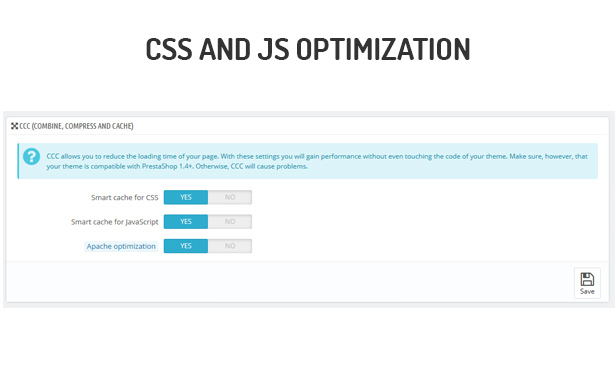The image size is (616, 366).
Task: Click the Save floppy disk icon
Action: (587, 279)
